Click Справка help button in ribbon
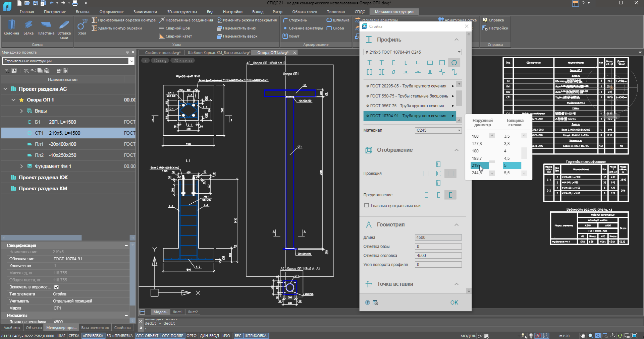 coord(493,20)
